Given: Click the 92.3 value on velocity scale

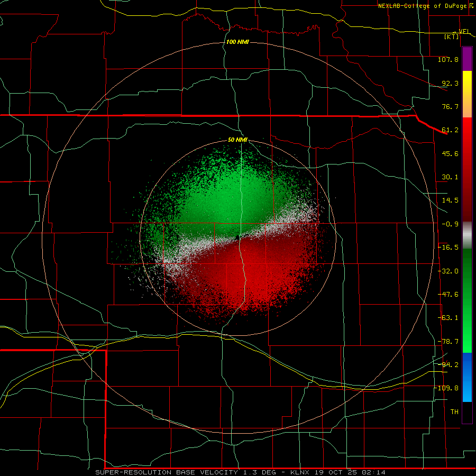Looking at the screenshot, I should coord(450,83).
